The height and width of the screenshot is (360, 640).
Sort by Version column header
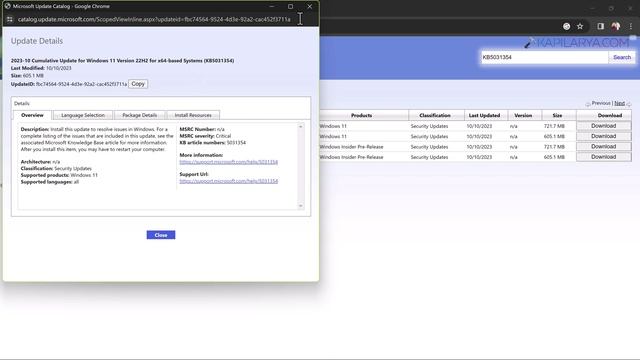tap(523, 116)
